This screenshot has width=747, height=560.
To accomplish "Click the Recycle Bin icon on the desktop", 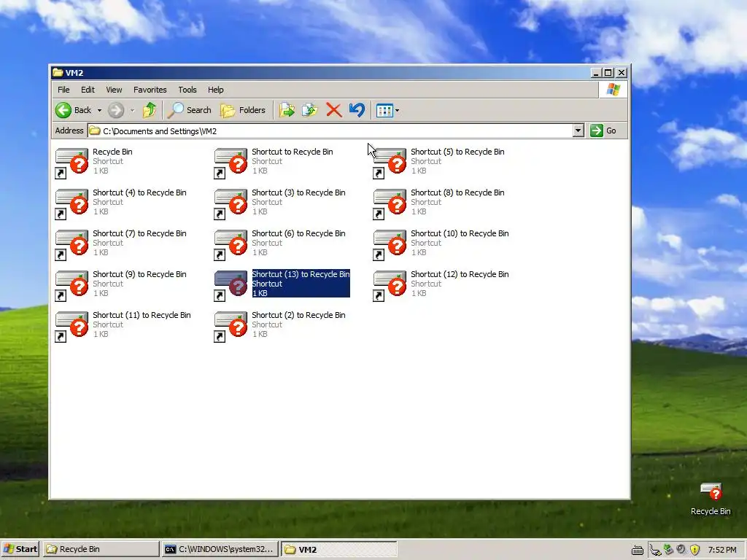I will [711, 491].
